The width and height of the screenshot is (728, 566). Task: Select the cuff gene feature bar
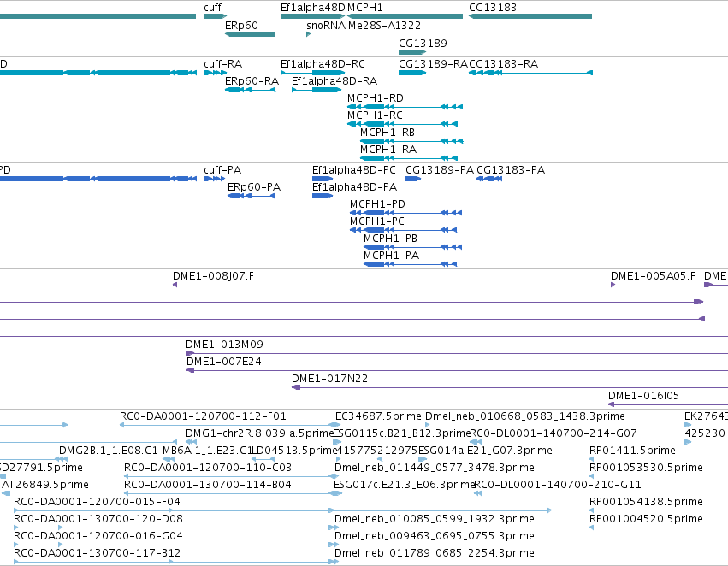pyautogui.click(x=215, y=16)
